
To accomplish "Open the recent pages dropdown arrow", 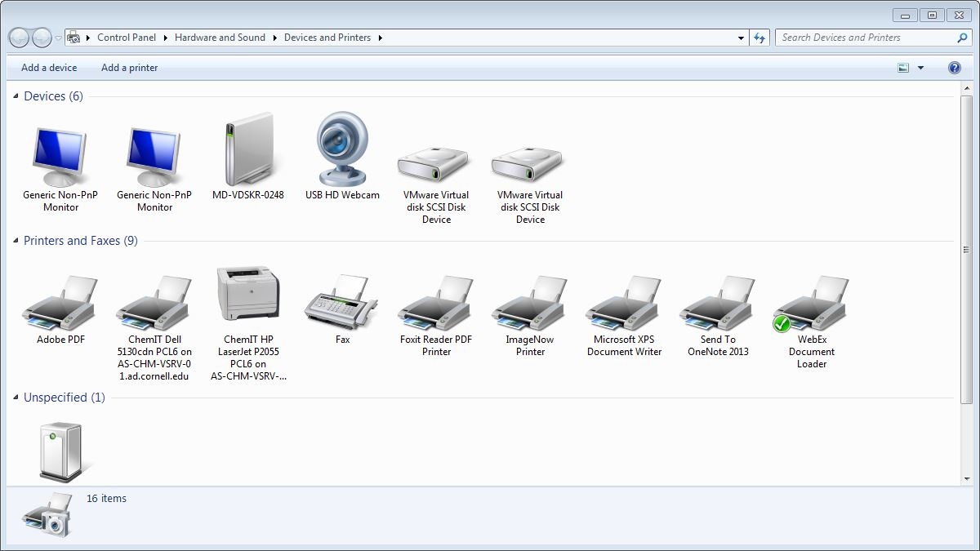I will click(59, 38).
